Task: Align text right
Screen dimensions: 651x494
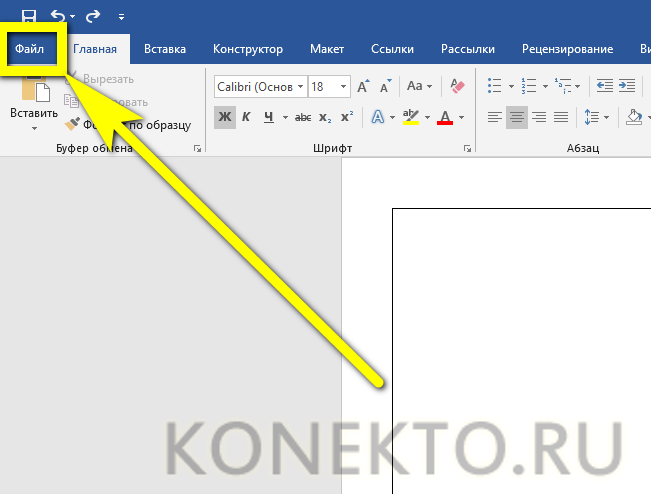Action: tap(539, 117)
